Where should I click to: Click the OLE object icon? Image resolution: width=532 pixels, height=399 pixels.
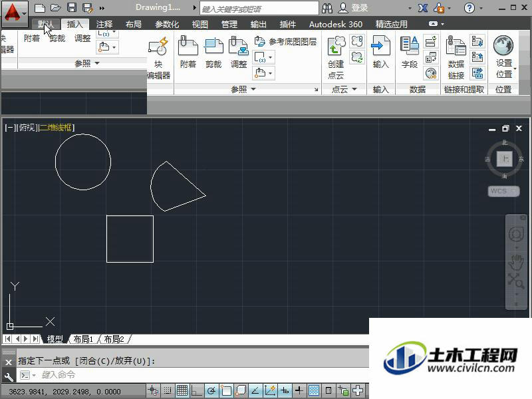tap(431, 57)
